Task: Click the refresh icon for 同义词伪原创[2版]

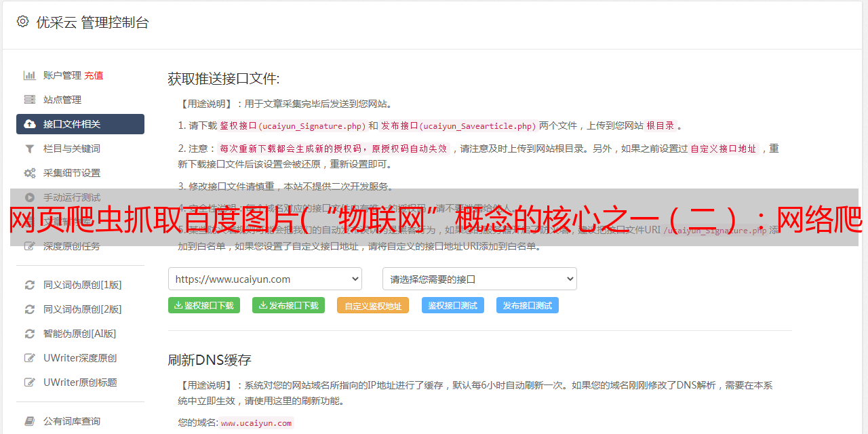Action: tap(30, 309)
